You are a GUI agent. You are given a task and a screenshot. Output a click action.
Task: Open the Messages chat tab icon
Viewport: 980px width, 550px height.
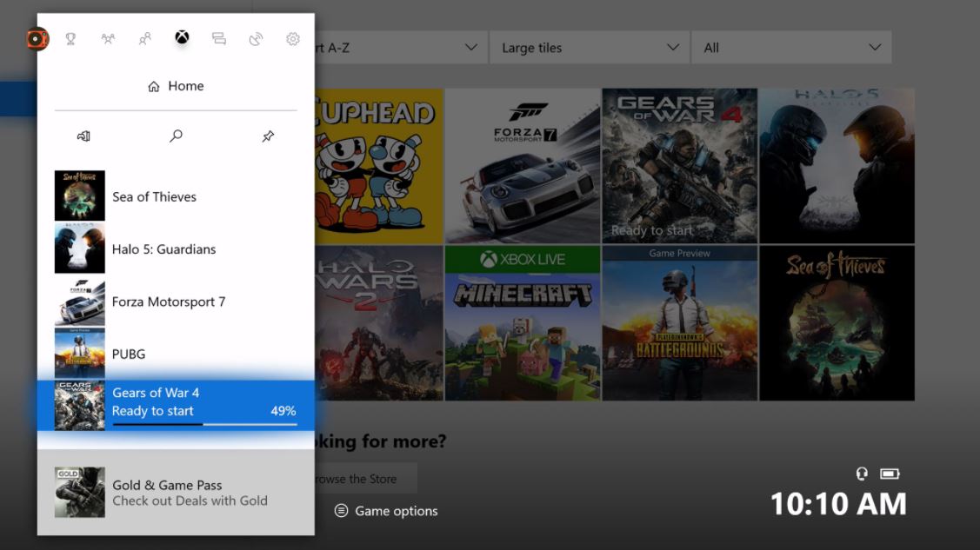tap(219, 39)
